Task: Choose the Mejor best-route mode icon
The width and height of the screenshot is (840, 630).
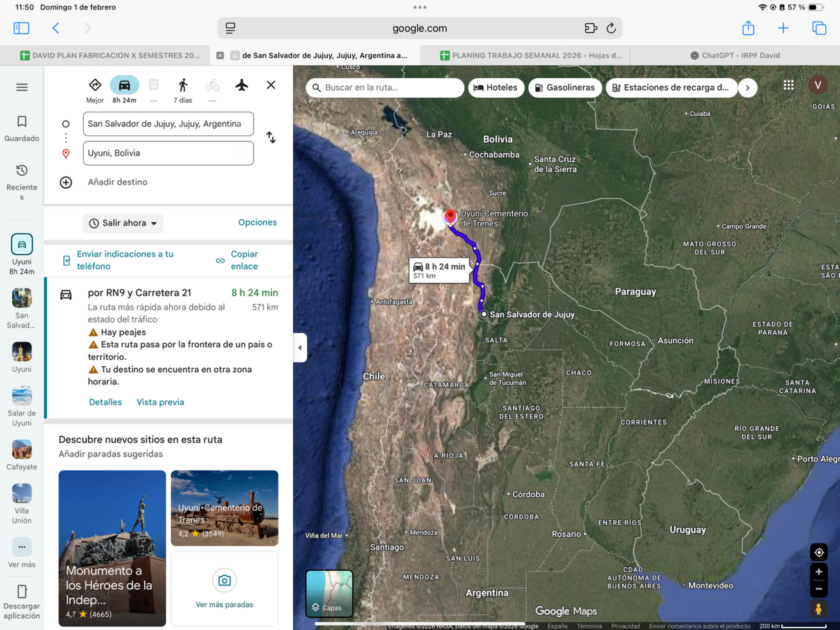Action: [x=95, y=85]
